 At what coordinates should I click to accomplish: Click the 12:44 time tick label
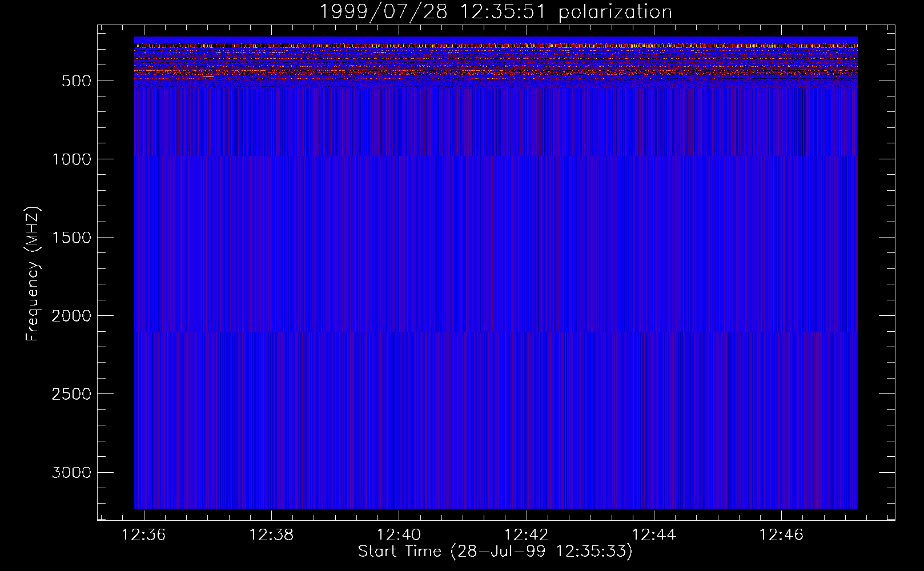[653, 535]
